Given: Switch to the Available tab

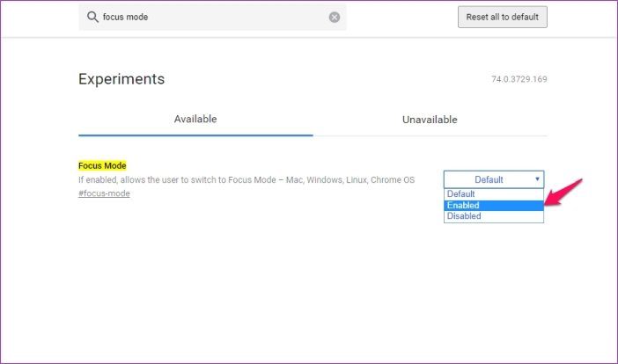Looking at the screenshot, I should [x=195, y=120].
